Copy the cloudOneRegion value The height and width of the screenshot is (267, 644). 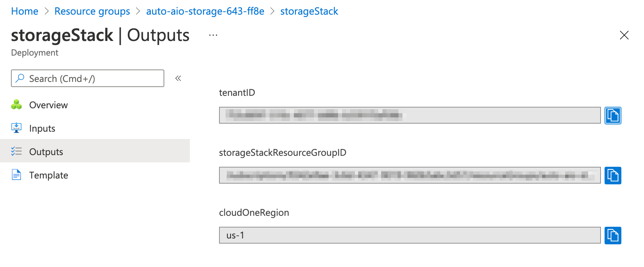[613, 236]
